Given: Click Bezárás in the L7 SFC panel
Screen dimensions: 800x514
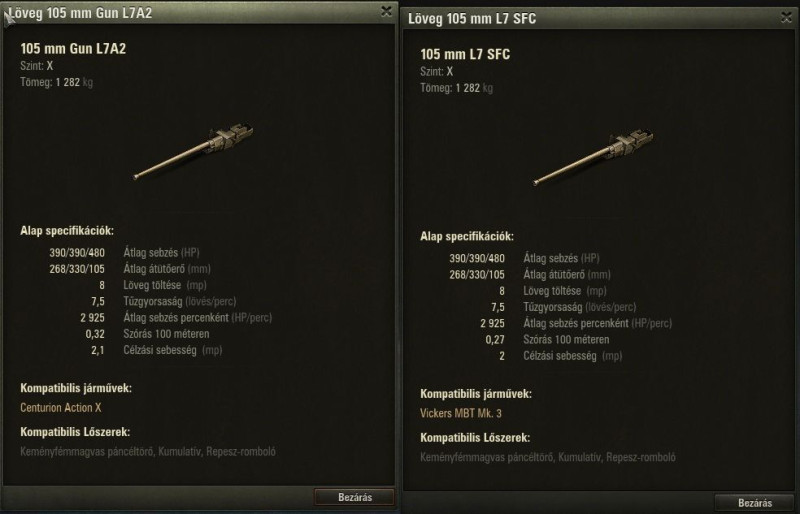Looking at the screenshot, I should [x=755, y=503].
